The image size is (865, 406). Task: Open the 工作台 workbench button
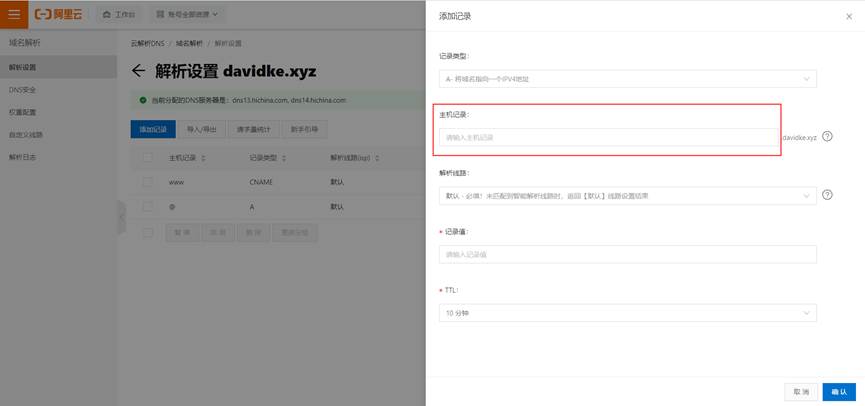119,15
